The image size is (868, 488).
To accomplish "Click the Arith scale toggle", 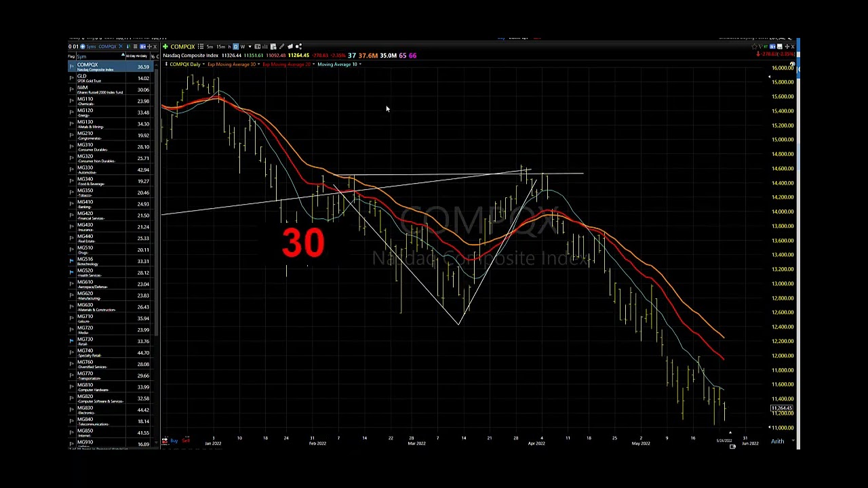I will pyautogui.click(x=777, y=442).
